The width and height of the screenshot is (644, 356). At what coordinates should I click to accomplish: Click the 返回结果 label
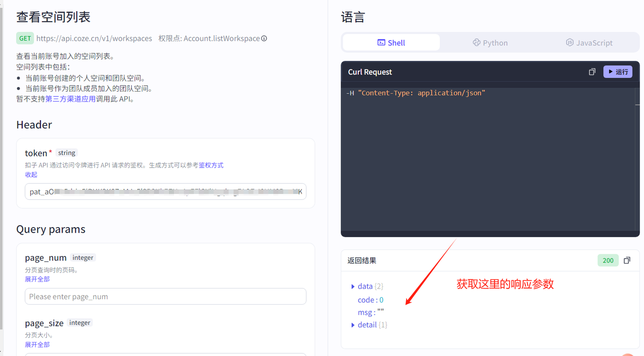tap(362, 260)
